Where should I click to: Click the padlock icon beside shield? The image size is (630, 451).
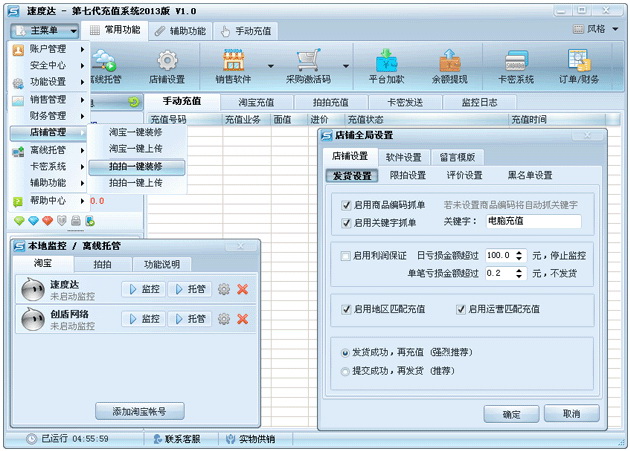(76, 221)
